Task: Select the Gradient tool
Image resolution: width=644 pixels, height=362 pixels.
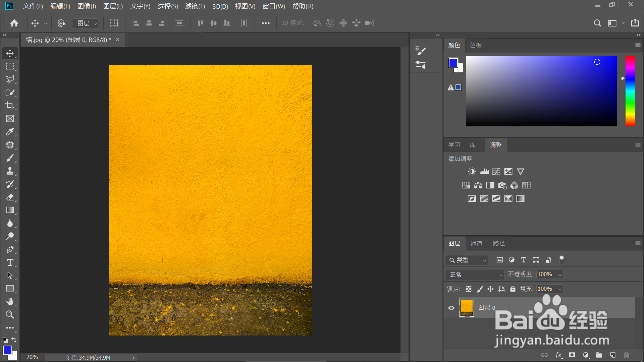Action: [10, 210]
